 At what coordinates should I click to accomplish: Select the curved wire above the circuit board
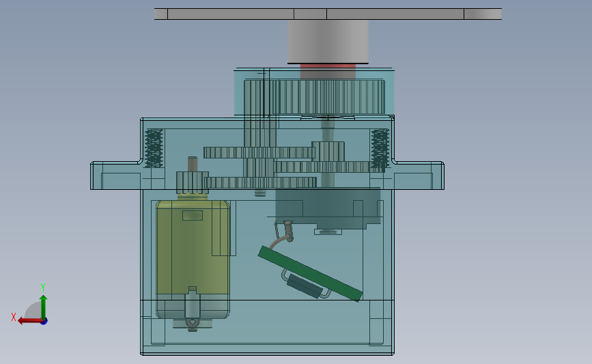coord(279,241)
